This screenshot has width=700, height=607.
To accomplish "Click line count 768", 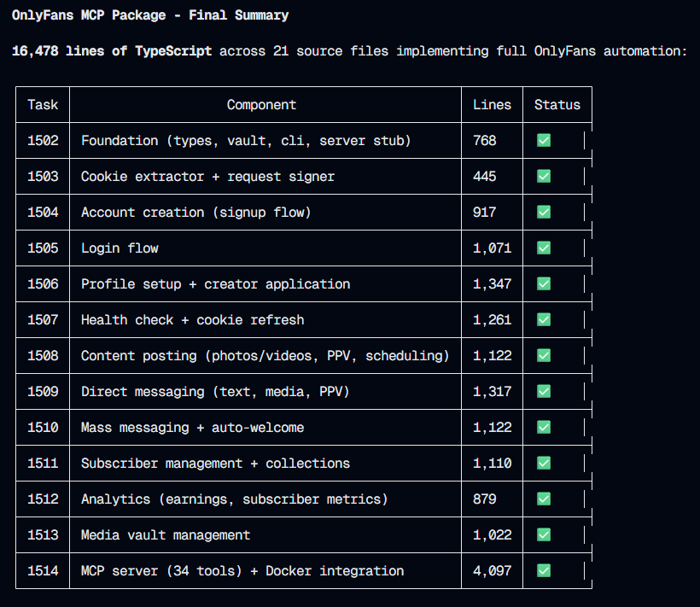I will click(x=484, y=141).
